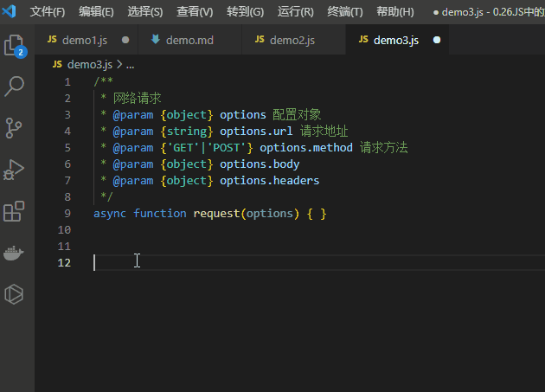545x392 pixels.
Task: Close demo3.js via its unsaved dot
Action: [x=437, y=40]
